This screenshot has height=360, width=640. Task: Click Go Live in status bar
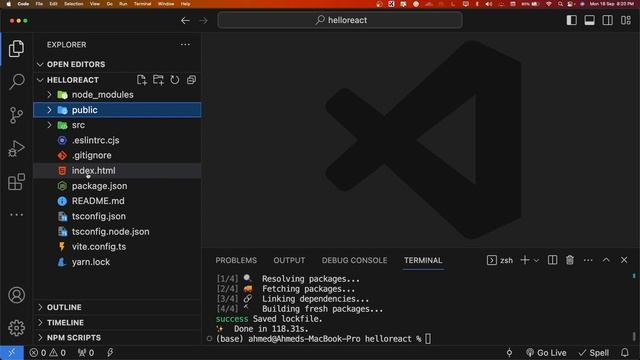pos(546,353)
